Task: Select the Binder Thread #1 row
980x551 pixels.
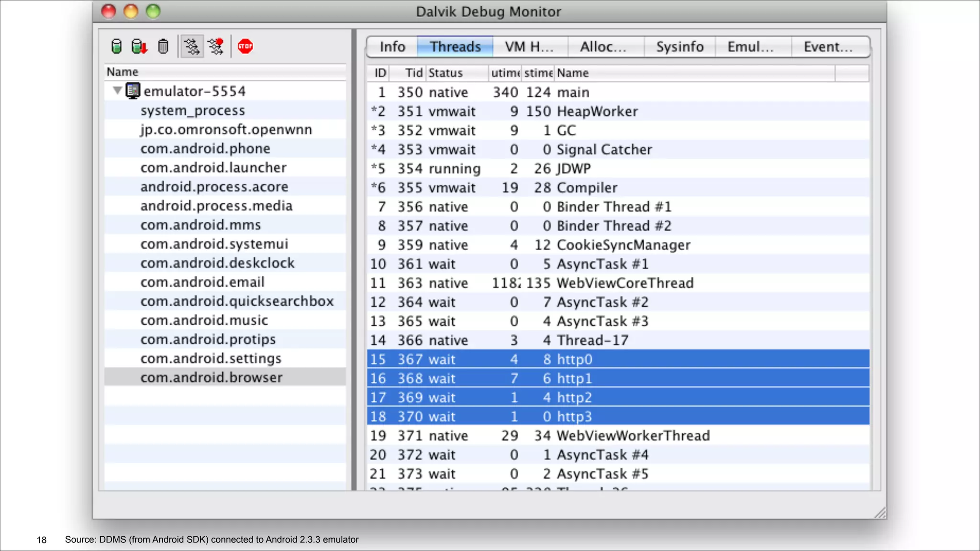Action: click(618, 207)
